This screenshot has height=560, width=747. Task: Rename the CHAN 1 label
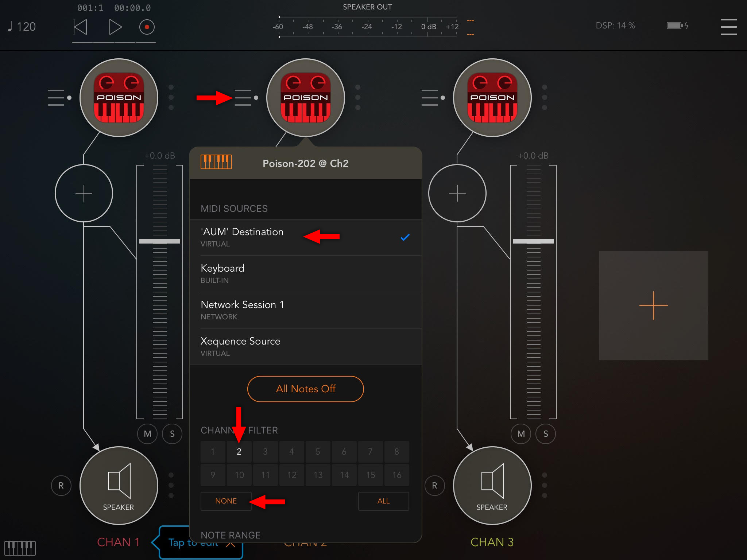pos(119,542)
